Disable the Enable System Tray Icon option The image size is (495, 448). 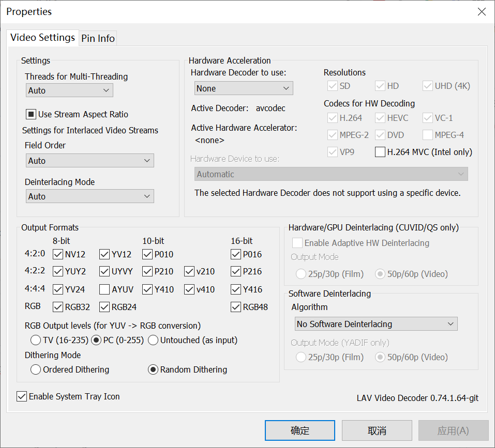22,396
